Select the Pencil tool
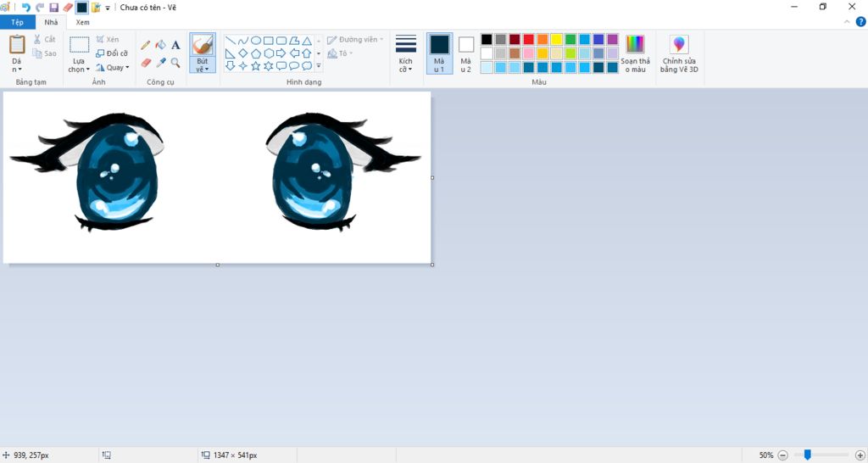Screen dimensions: 868x463 (x=146, y=46)
